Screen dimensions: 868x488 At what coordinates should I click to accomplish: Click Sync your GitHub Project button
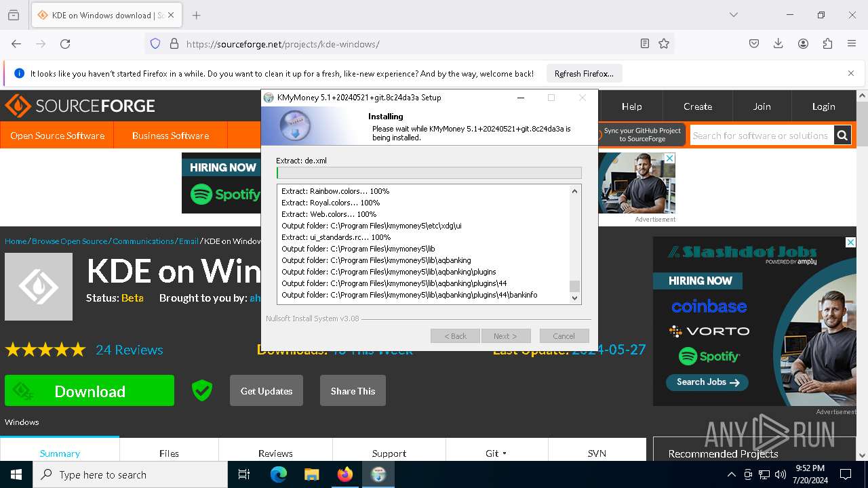click(x=642, y=134)
